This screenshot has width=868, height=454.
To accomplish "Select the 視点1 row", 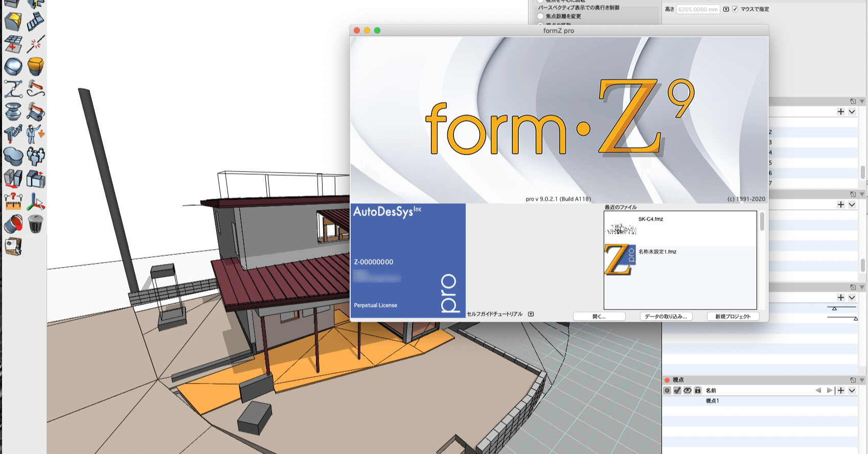I will tap(760, 401).
